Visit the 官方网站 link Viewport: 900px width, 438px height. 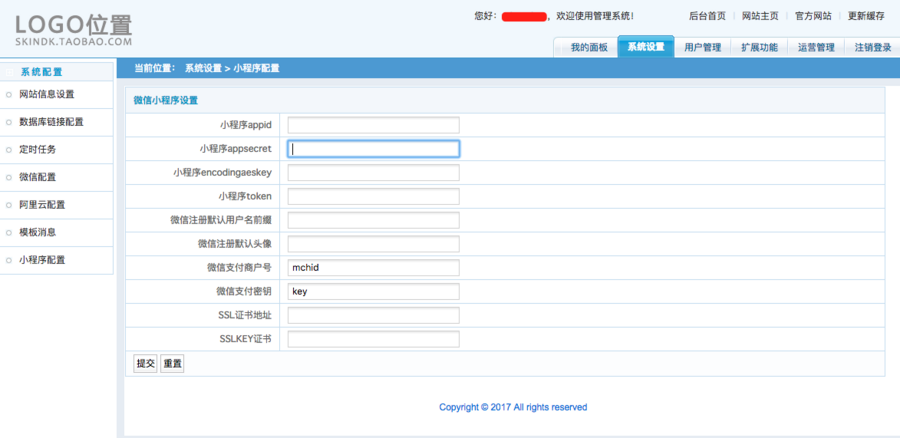[x=813, y=16]
